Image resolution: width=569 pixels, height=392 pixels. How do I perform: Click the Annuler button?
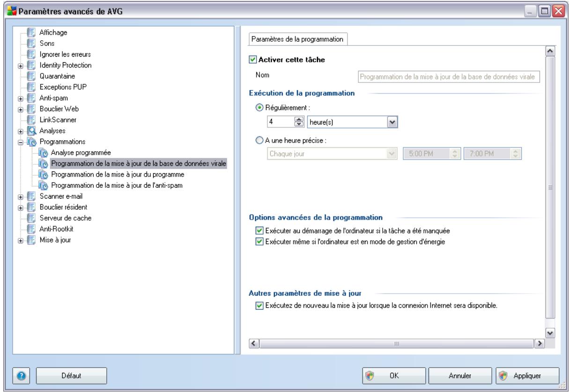459,375
